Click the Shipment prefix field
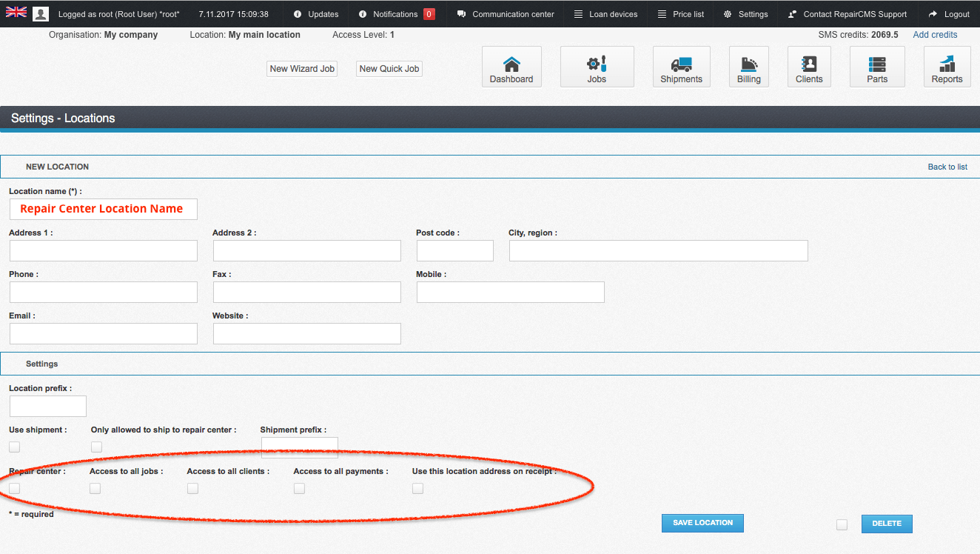980x554 pixels. (300, 447)
